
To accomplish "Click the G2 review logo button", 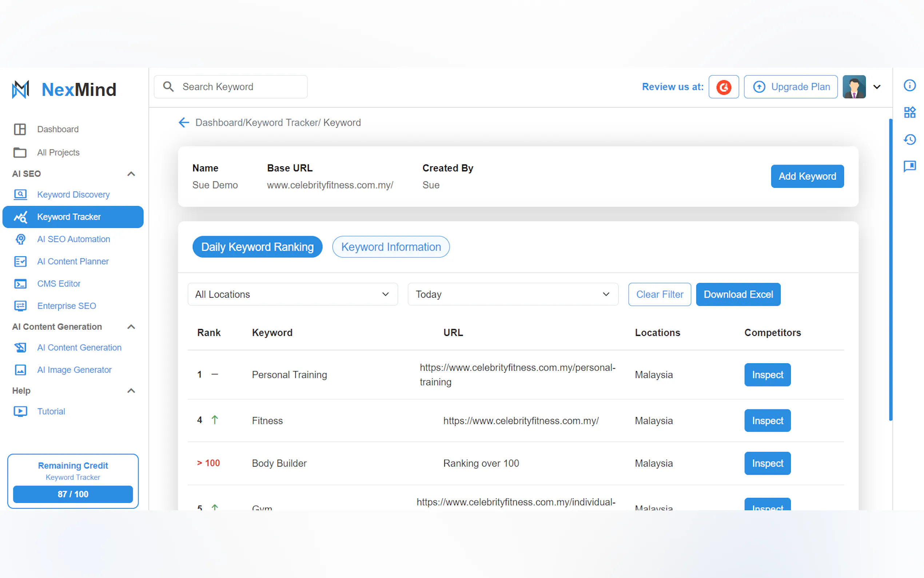I will [723, 87].
